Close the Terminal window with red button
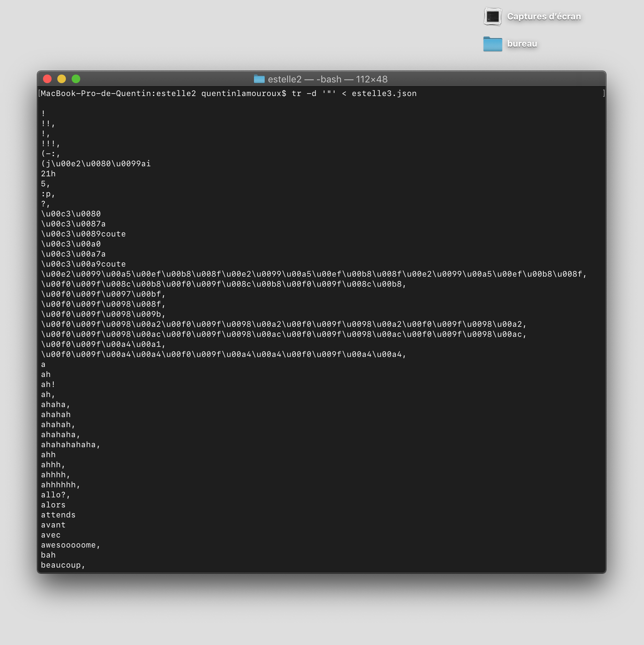The image size is (644, 645). point(47,79)
